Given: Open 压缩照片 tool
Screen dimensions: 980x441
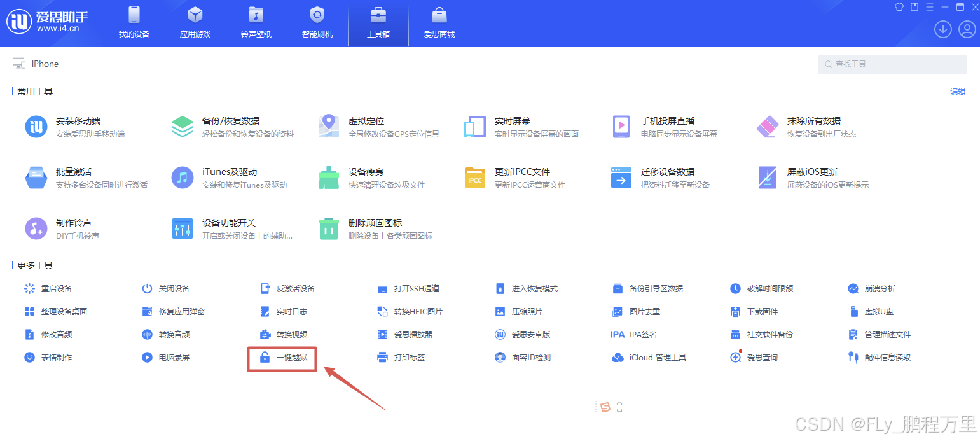Looking at the screenshot, I should 519,311.
